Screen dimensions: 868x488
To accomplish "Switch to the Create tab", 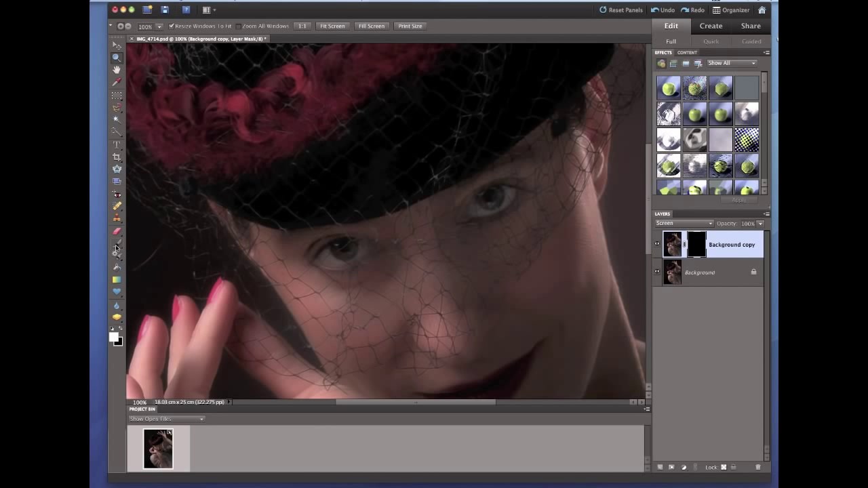I will click(x=711, y=26).
